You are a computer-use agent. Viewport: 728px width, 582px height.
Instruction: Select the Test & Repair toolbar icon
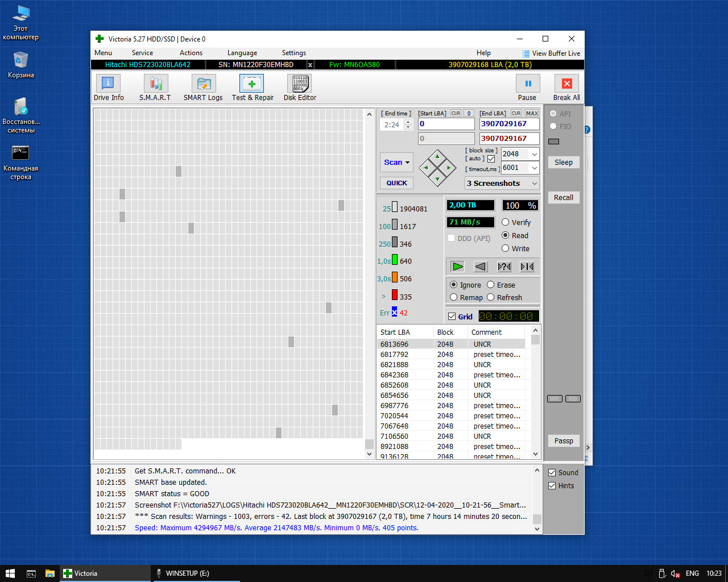click(251, 84)
